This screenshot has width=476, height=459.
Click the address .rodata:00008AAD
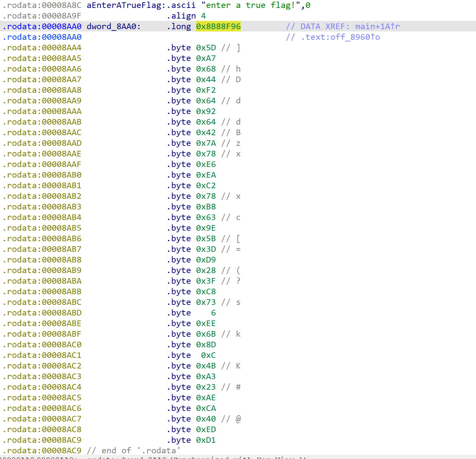click(x=42, y=143)
